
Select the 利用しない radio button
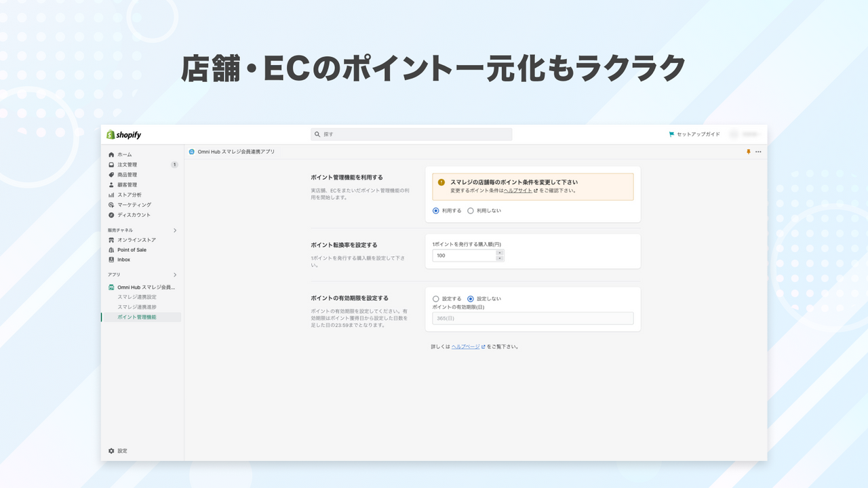[471, 211]
